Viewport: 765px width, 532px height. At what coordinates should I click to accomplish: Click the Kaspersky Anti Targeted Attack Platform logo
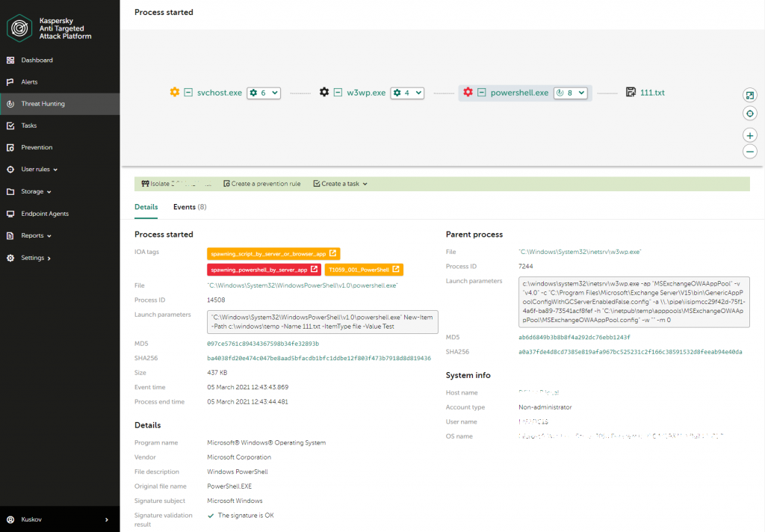click(x=19, y=28)
